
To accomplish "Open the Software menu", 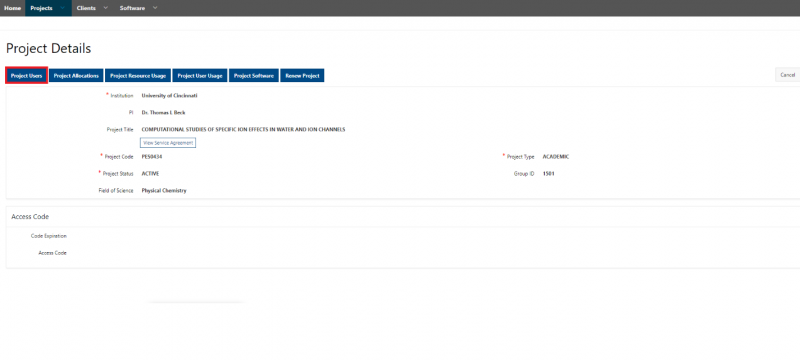I will (132, 8).
